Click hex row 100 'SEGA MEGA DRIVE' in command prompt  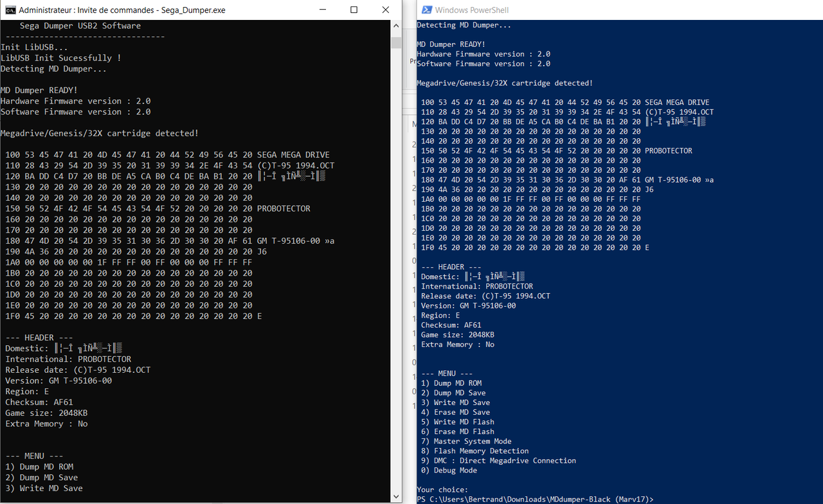point(167,155)
